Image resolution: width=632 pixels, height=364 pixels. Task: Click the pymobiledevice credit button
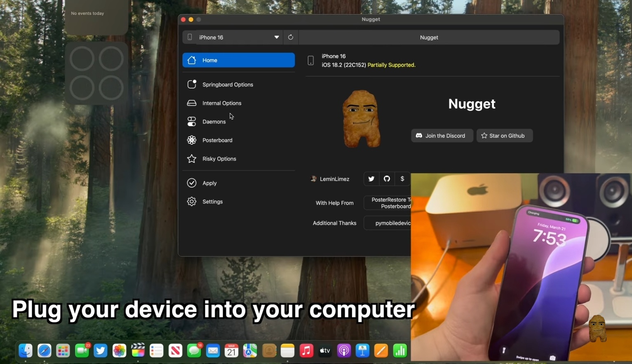tap(388, 223)
